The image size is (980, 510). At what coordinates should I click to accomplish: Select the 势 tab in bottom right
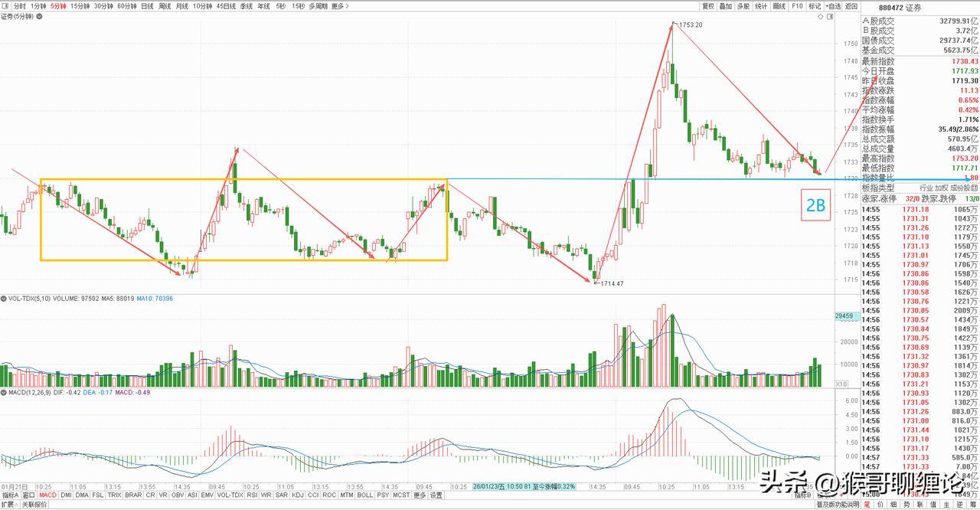906,505
